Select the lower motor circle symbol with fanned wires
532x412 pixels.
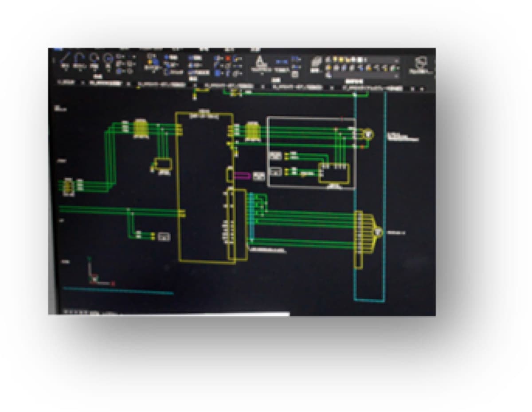pos(378,232)
